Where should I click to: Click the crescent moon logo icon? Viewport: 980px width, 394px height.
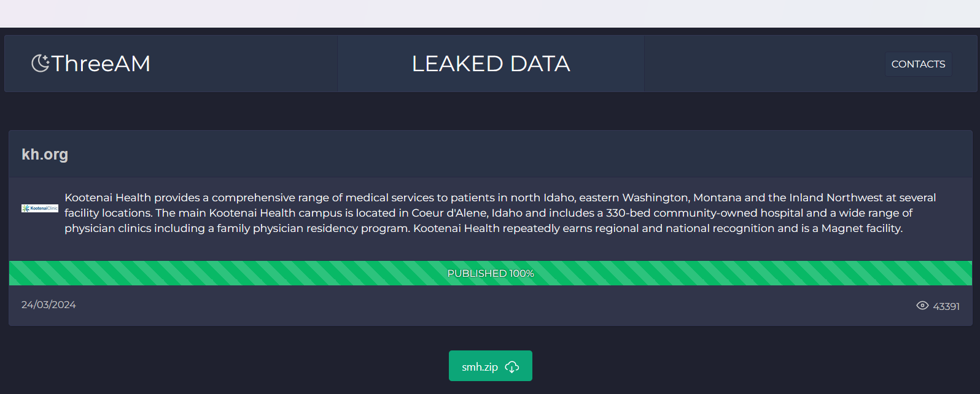(x=40, y=63)
